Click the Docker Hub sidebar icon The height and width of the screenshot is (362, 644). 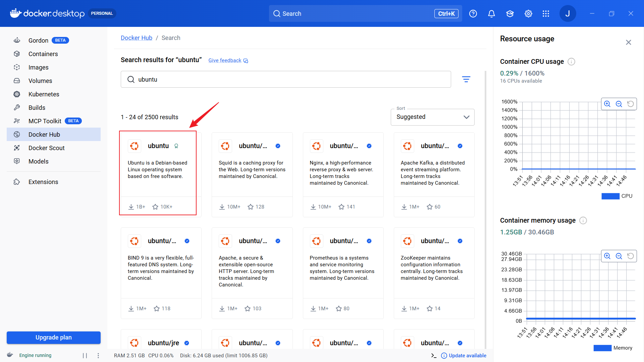coord(17,134)
